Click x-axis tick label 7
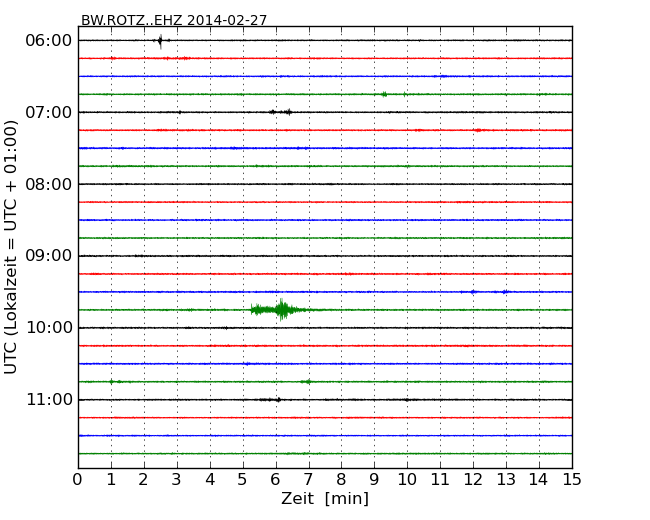 pyautogui.click(x=308, y=479)
